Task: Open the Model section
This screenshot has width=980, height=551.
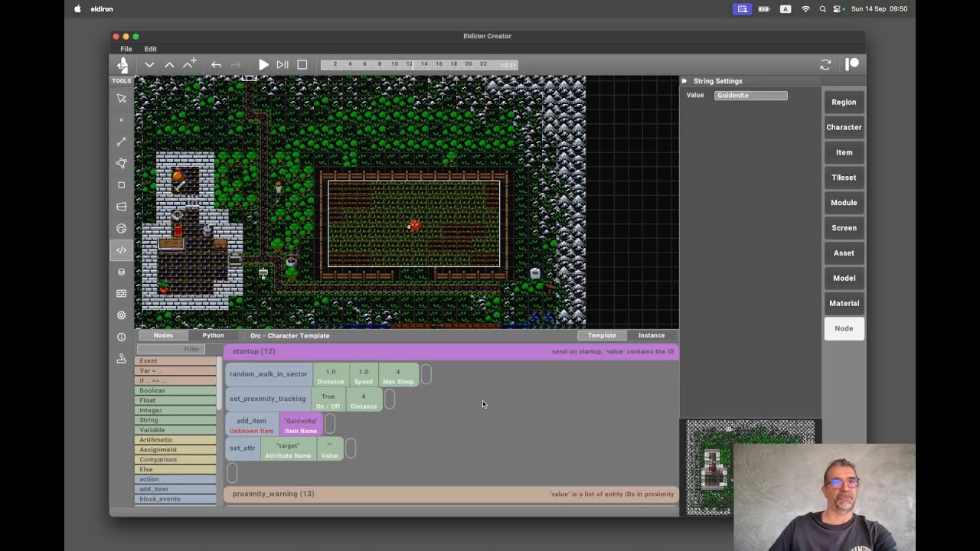Action: [x=844, y=278]
